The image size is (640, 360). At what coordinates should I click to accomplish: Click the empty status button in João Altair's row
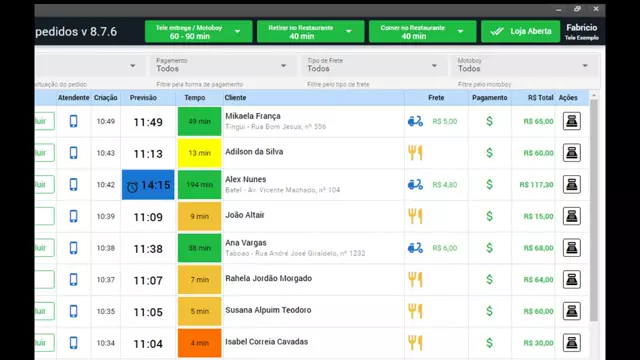(44, 216)
